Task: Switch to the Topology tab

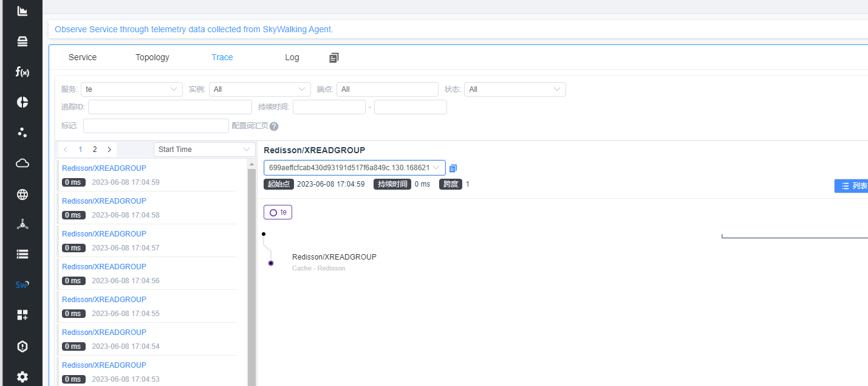Action: 152,57
